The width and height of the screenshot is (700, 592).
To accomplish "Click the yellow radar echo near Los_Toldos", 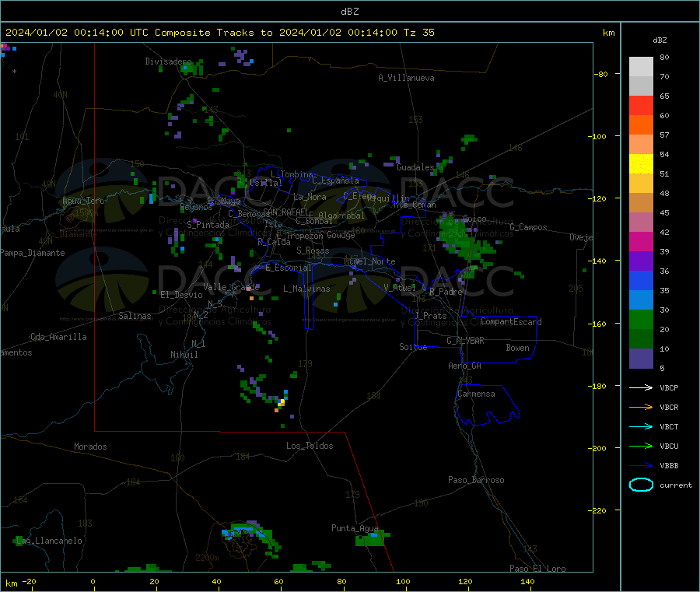I will [x=282, y=402].
